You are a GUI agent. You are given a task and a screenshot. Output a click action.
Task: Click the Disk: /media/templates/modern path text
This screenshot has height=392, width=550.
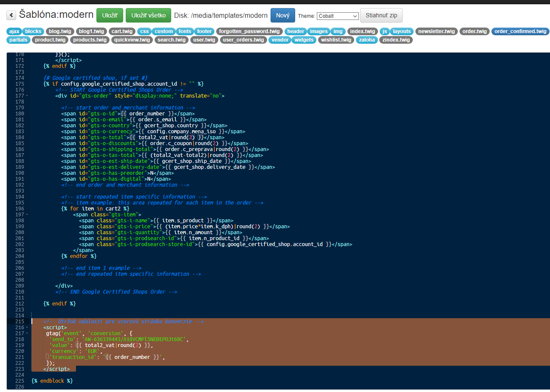click(x=221, y=16)
